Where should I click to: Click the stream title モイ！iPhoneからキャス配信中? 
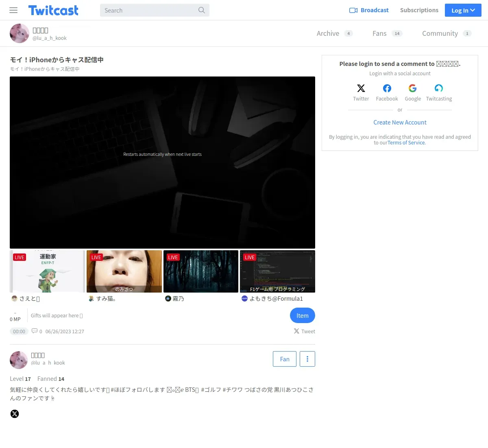pyautogui.click(x=57, y=60)
